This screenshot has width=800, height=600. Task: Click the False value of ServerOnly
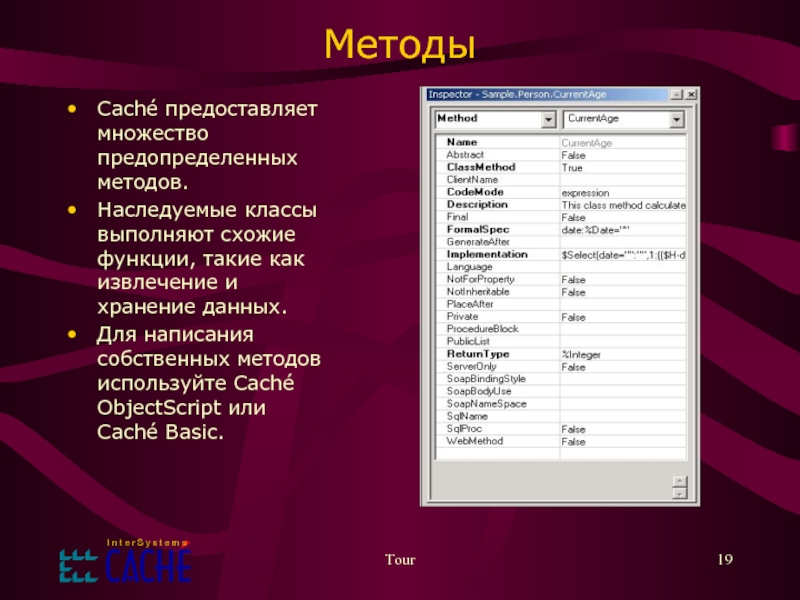coord(573,367)
